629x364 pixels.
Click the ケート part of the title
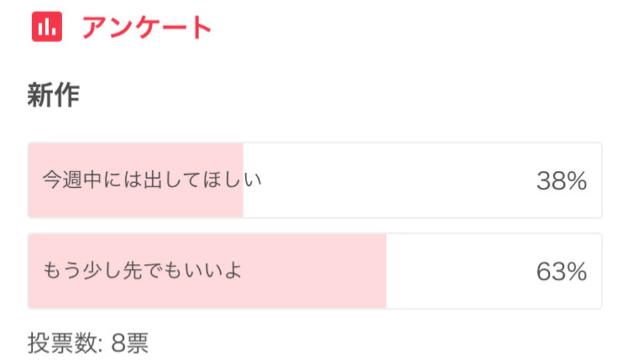[172, 27]
